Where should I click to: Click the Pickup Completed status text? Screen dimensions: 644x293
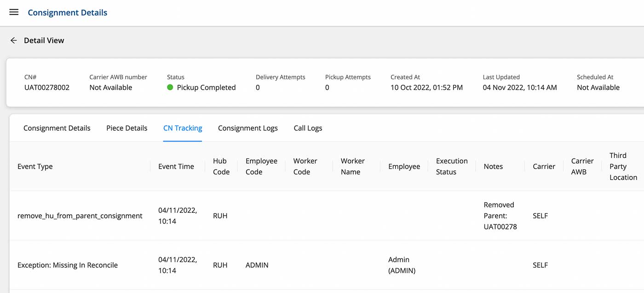(x=206, y=88)
